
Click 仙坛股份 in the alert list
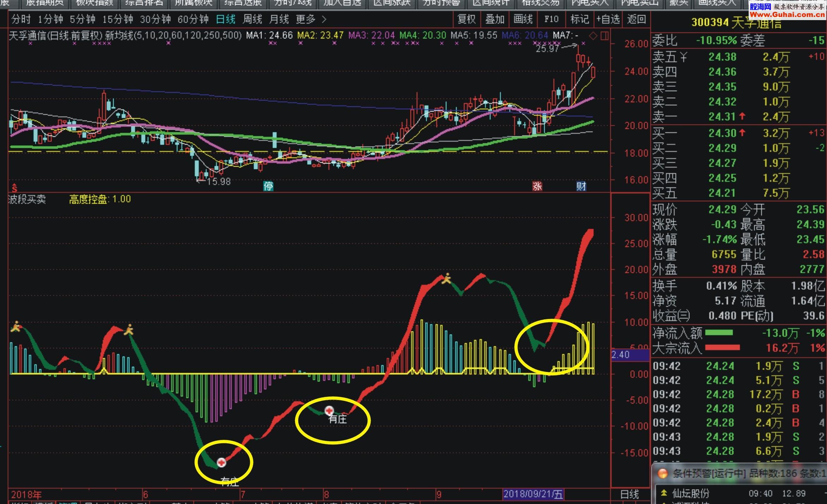click(690, 493)
